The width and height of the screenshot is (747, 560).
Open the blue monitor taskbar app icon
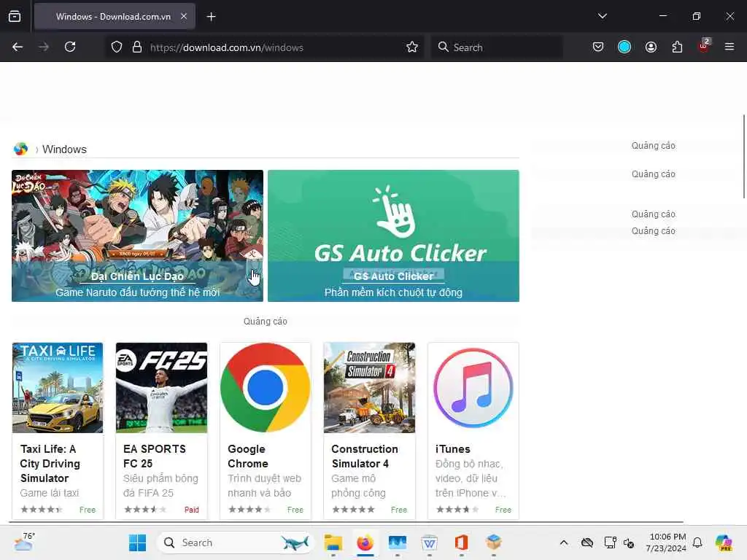pos(398,542)
